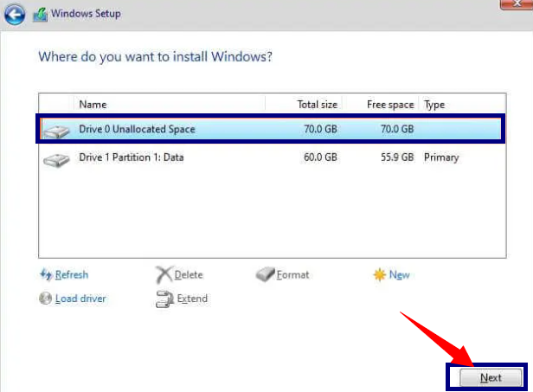Click the Drive 1 disk icon
This screenshot has width=533, height=392.
(x=56, y=160)
